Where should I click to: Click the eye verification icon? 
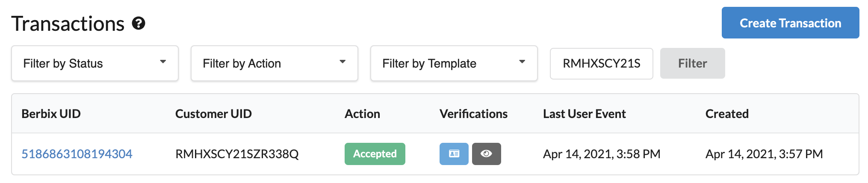tap(487, 154)
